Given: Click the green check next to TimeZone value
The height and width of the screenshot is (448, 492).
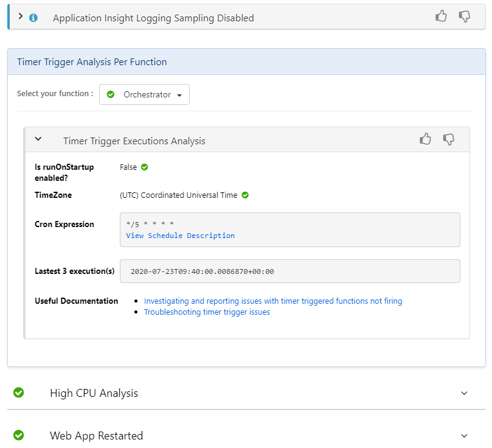Looking at the screenshot, I should coord(245,195).
